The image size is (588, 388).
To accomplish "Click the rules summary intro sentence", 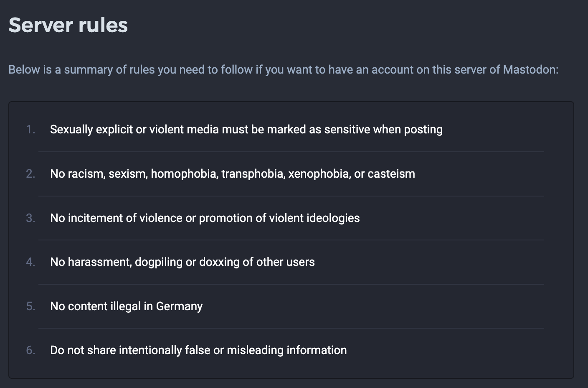I will point(283,69).
